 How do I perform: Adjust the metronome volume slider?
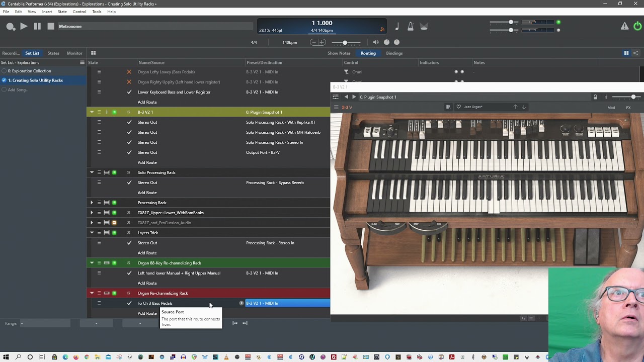(346, 42)
